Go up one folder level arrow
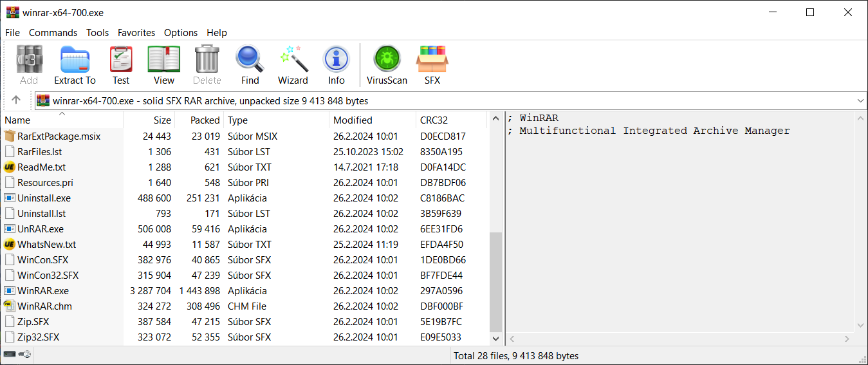 (16, 100)
